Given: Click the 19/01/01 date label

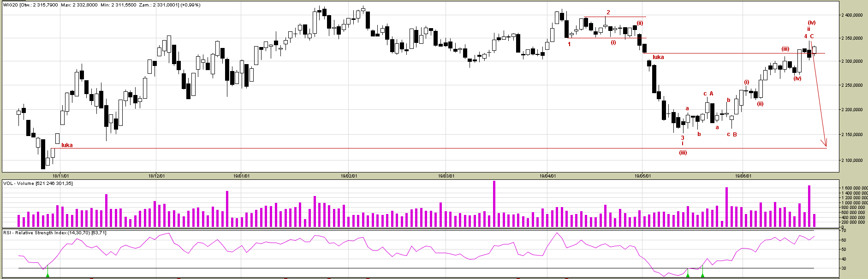Looking at the screenshot, I should click(241, 176).
